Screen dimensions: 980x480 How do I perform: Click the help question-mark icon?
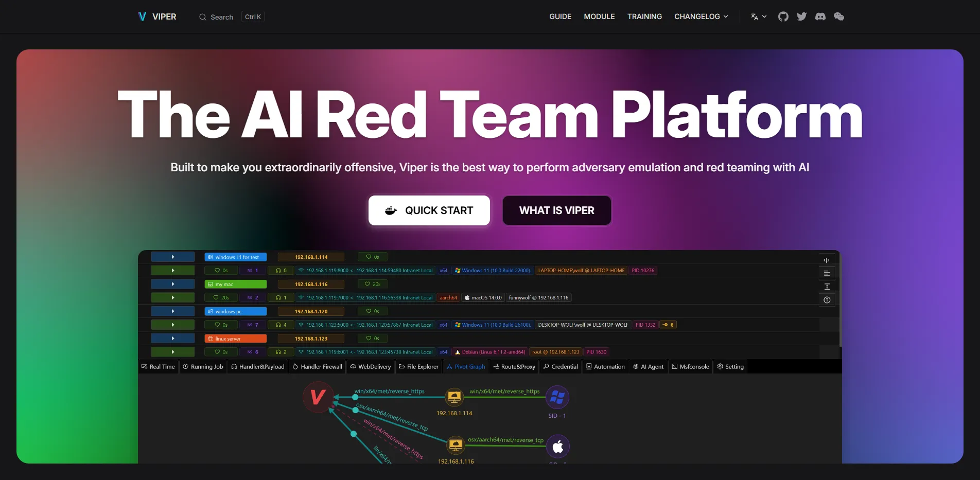(827, 300)
